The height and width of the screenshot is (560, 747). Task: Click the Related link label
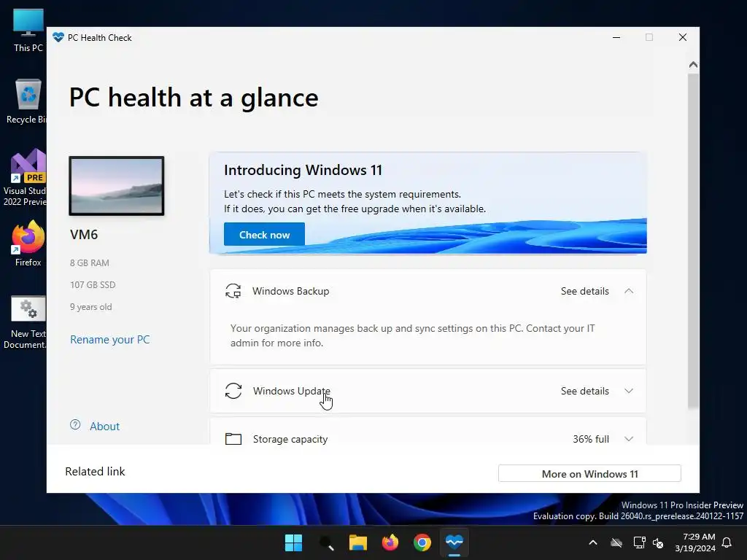coord(95,472)
